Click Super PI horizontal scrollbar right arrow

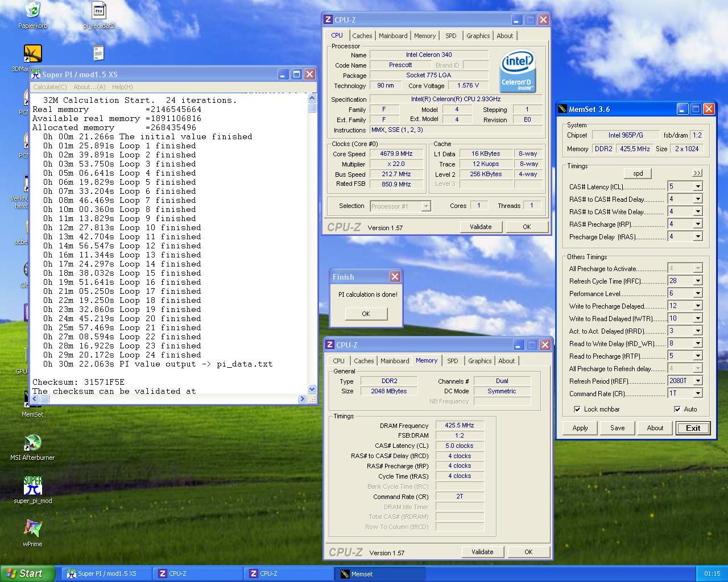tap(303, 398)
